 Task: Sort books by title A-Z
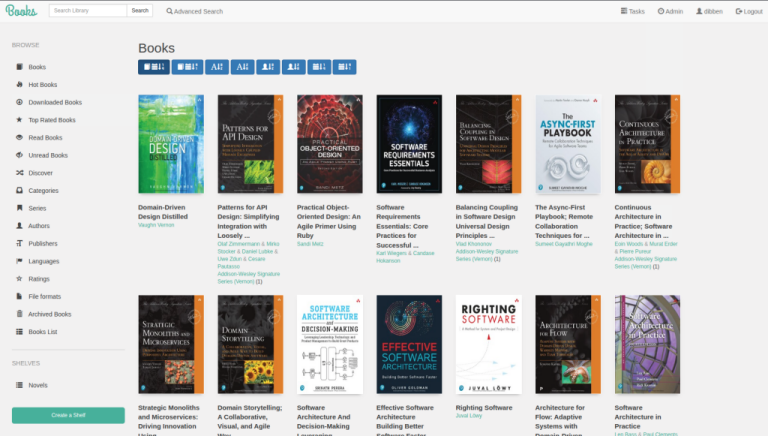tap(216, 67)
